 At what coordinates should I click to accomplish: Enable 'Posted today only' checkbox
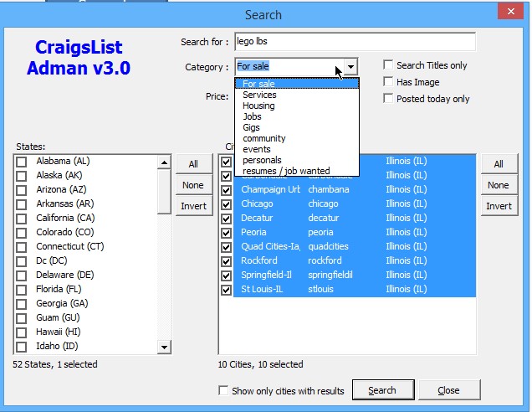(388, 99)
